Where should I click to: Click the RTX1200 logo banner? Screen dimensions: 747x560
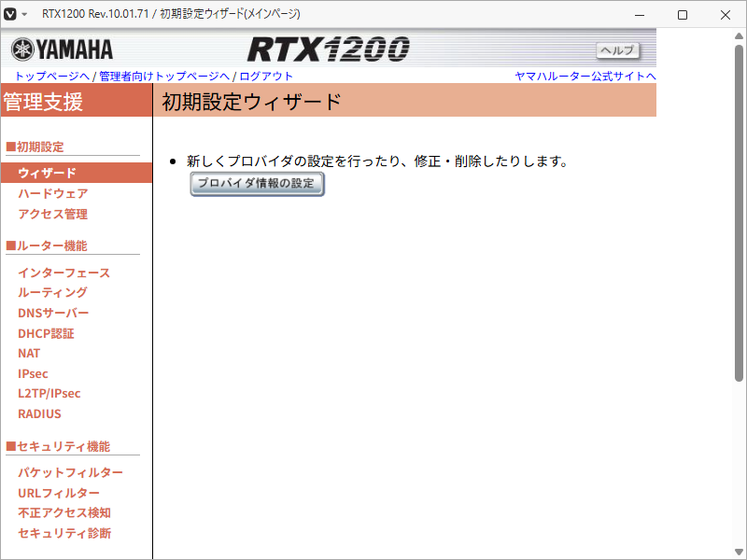(331, 48)
